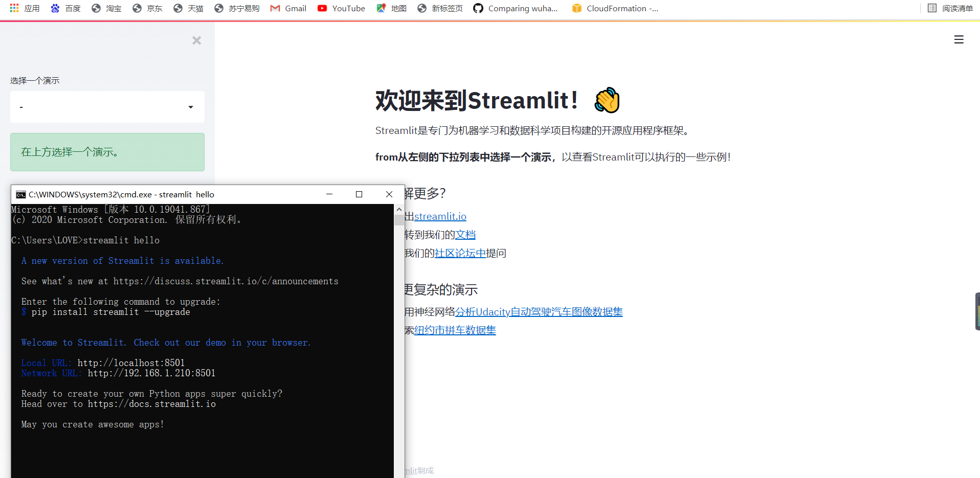Close the cmd.exe streamlit hello window

pos(389,194)
